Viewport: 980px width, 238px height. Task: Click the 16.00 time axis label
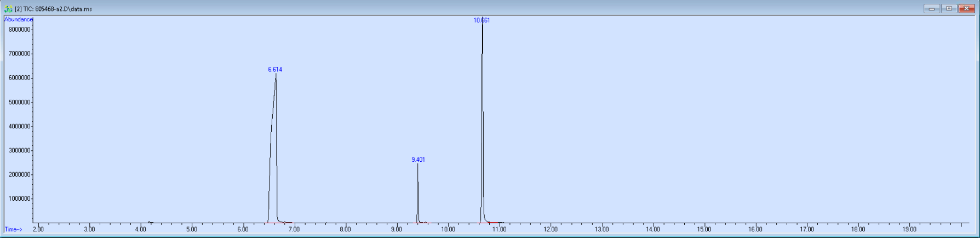(x=755, y=229)
